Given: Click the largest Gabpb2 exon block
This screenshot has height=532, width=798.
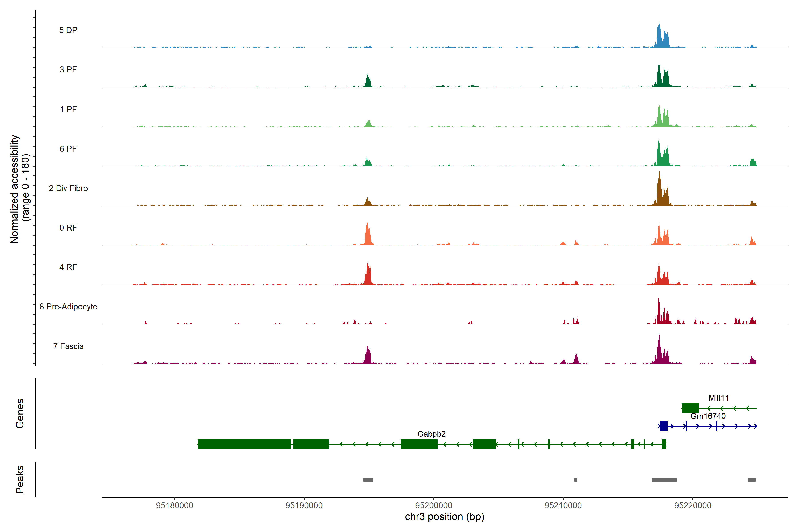Looking at the screenshot, I should pyautogui.click(x=244, y=444).
